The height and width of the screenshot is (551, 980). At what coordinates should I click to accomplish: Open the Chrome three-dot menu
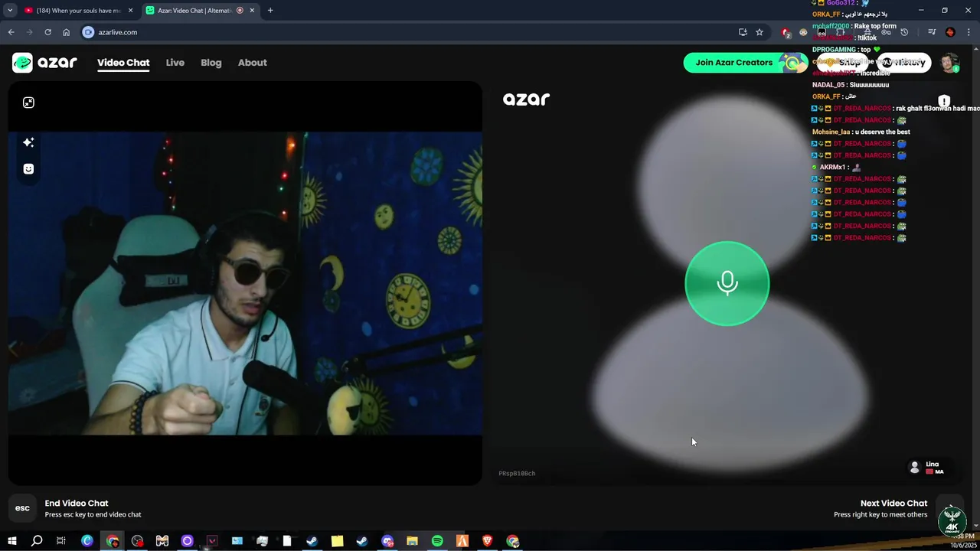969,32
